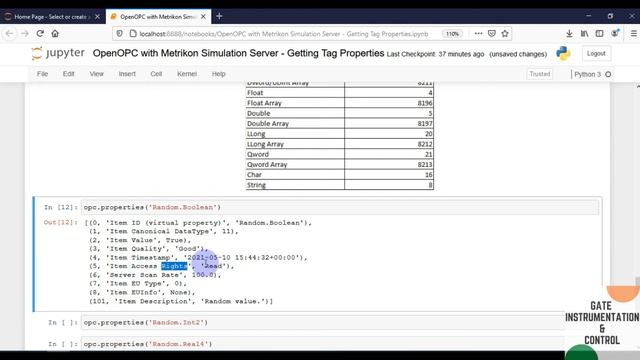Click the 'Server Scan Rate' output line
Viewport: 640px width, 360px height.
tap(155, 275)
